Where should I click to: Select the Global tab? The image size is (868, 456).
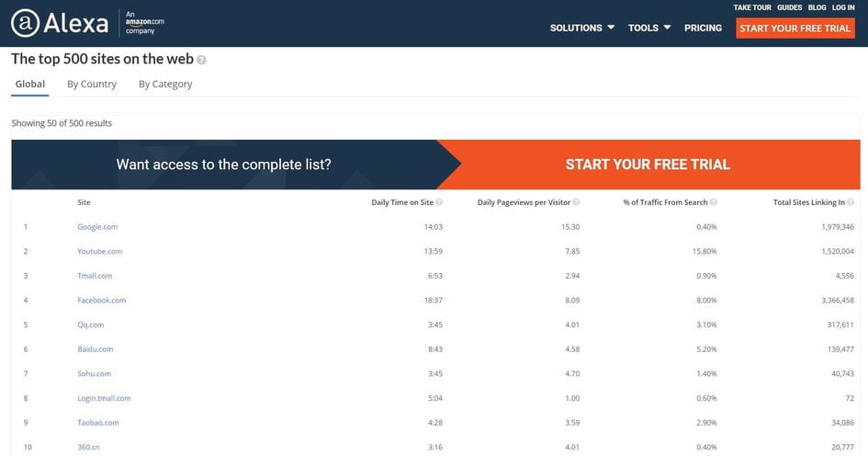click(x=30, y=85)
